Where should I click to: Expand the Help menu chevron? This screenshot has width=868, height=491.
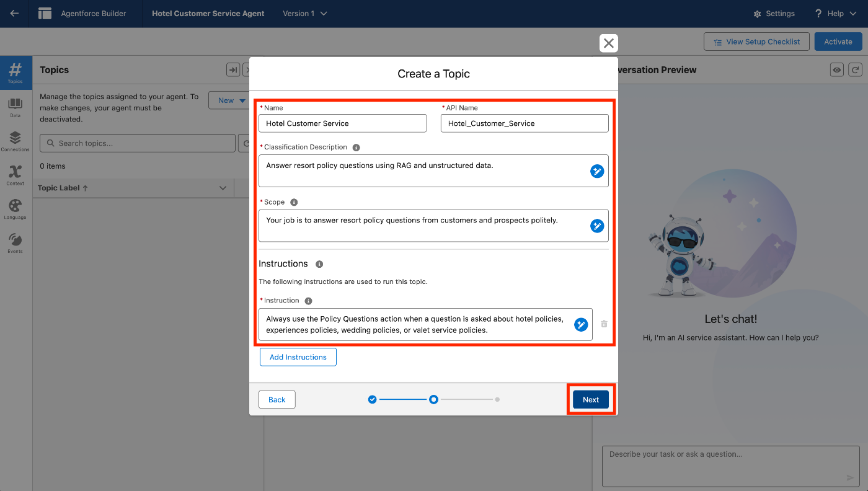pyautogui.click(x=853, y=14)
